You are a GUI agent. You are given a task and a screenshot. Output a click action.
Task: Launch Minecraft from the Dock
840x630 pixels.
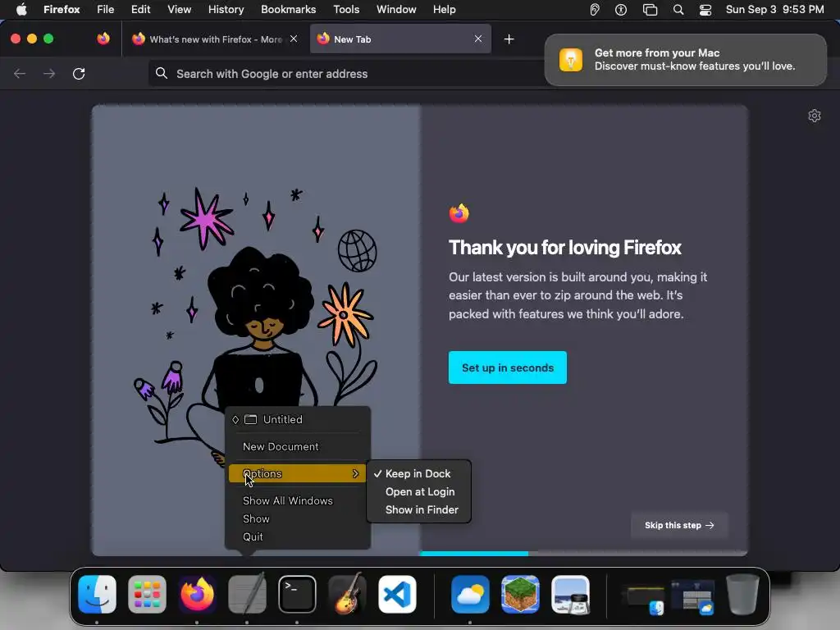click(520, 595)
